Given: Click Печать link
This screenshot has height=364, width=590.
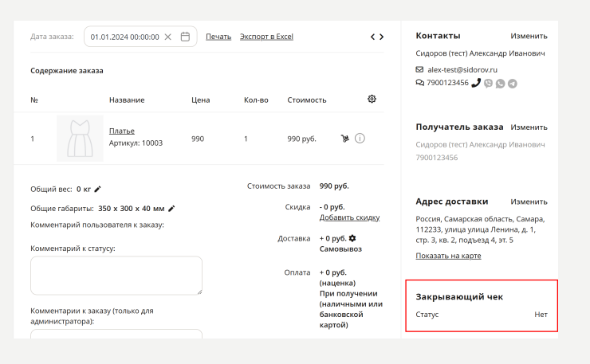Looking at the screenshot, I should [218, 37].
